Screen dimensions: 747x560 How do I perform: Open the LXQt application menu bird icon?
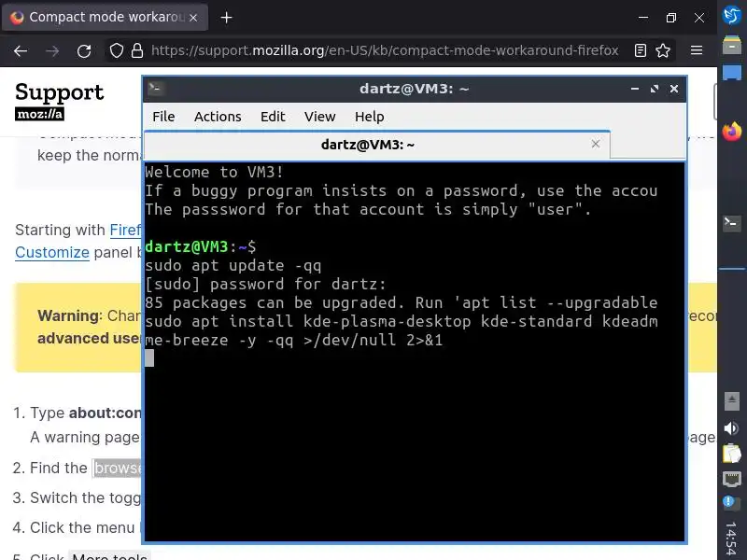(732, 15)
